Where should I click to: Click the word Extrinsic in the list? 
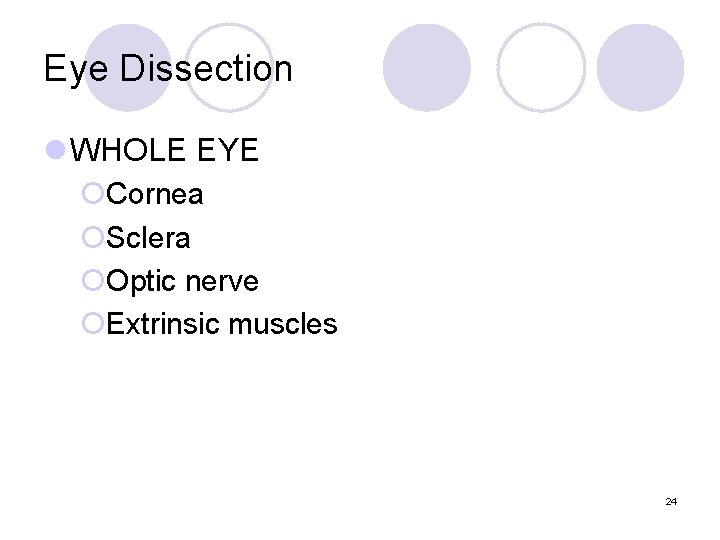click(164, 324)
